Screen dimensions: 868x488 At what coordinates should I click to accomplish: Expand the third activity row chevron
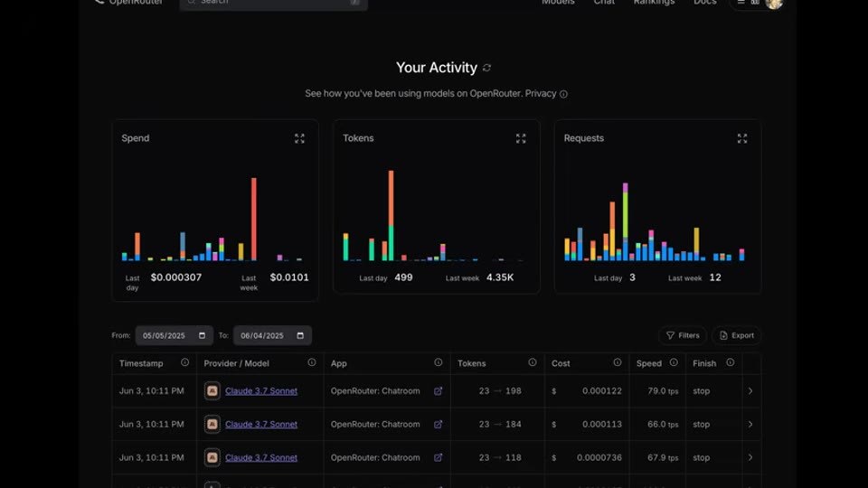[750, 457]
